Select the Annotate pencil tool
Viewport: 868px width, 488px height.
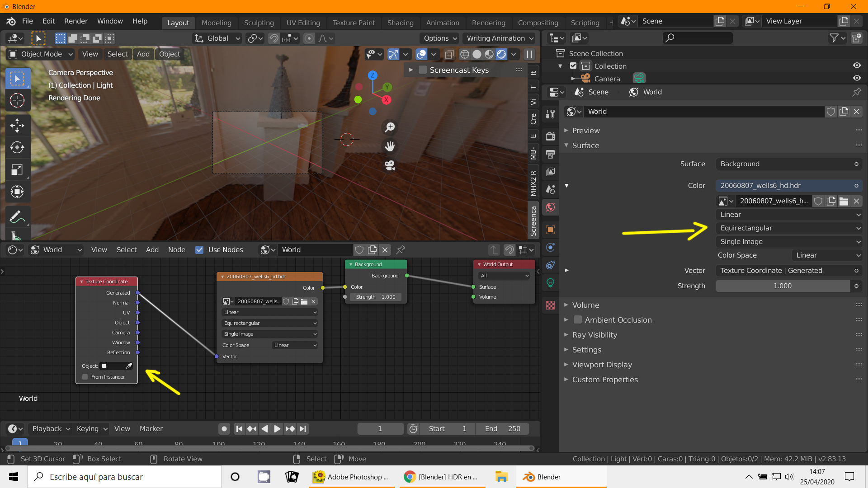pos(17,217)
